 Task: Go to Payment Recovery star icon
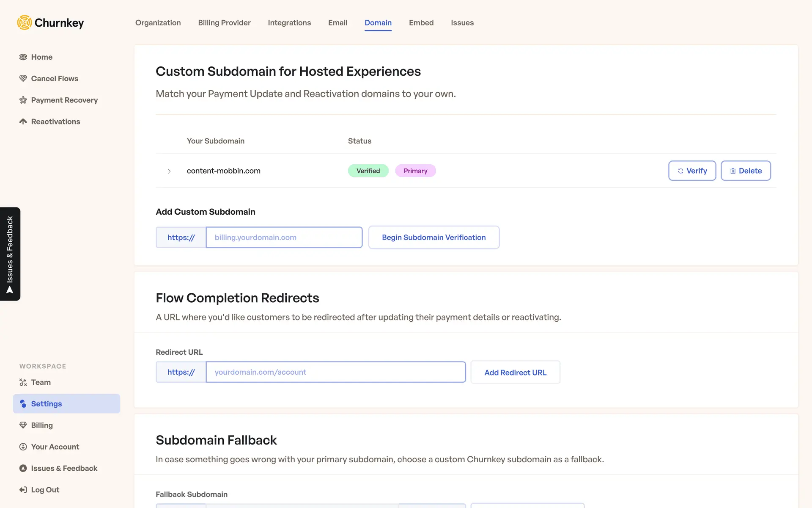tap(23, 100)
